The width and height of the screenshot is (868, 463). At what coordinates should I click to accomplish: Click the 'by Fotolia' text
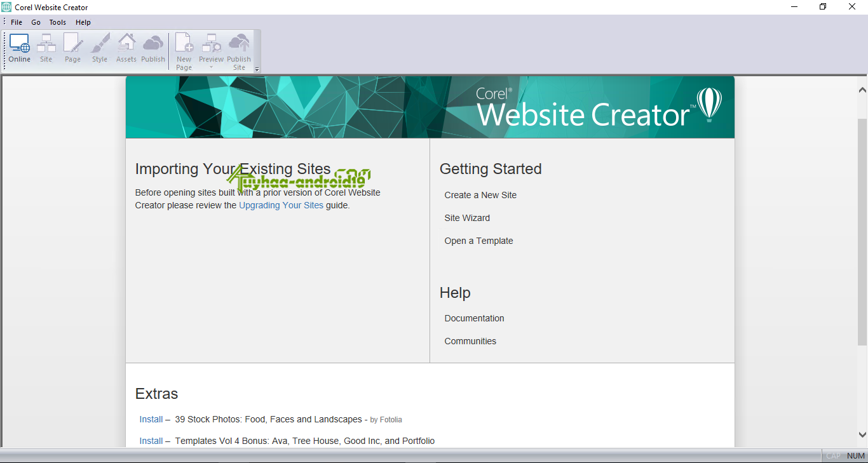(x=386, y=420)
